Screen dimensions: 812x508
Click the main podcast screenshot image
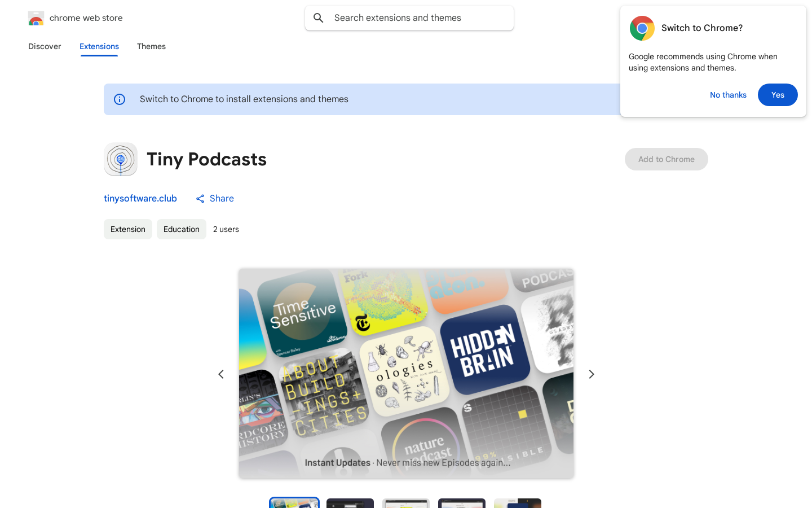(406, 373)
